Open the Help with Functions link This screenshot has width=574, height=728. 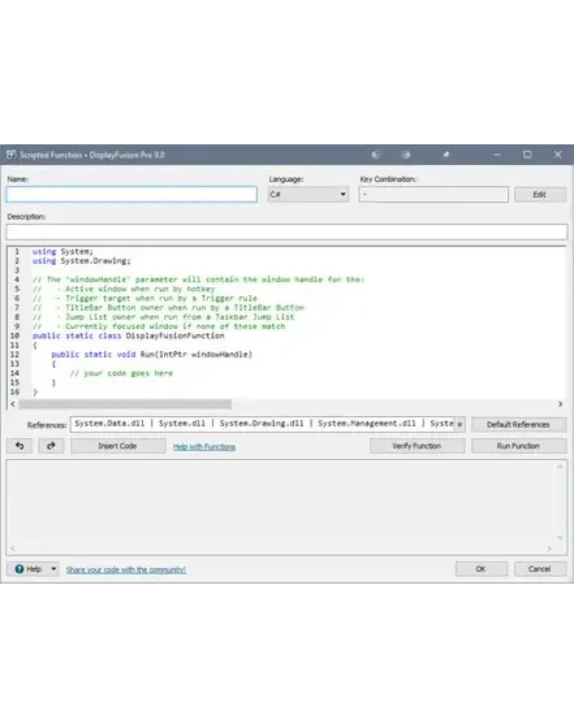point(204,447)
